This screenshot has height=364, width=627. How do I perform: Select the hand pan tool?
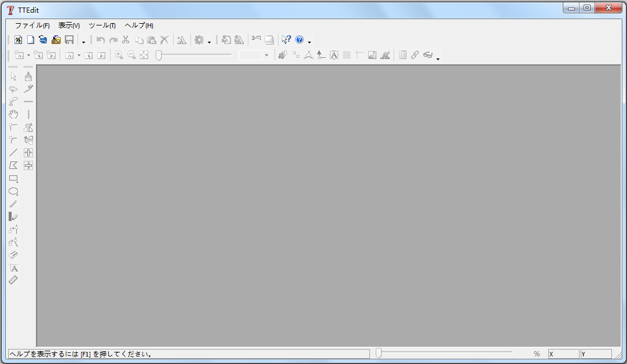pos(14,115)
